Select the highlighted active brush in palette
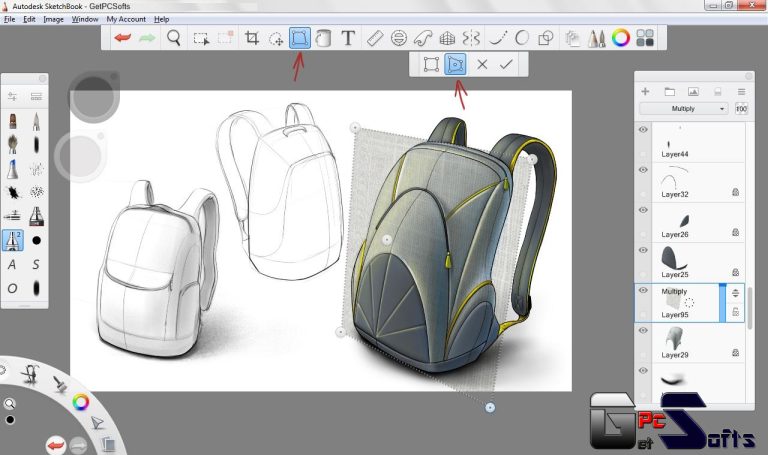Image resolution: width=768 pixels, height=455 pixels. [x=13, y=240]
